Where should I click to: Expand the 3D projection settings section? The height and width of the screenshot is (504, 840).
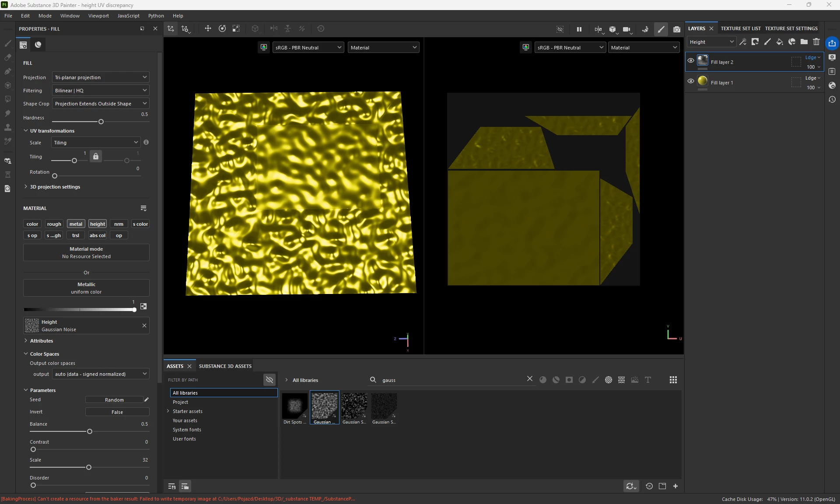point(55,187)
